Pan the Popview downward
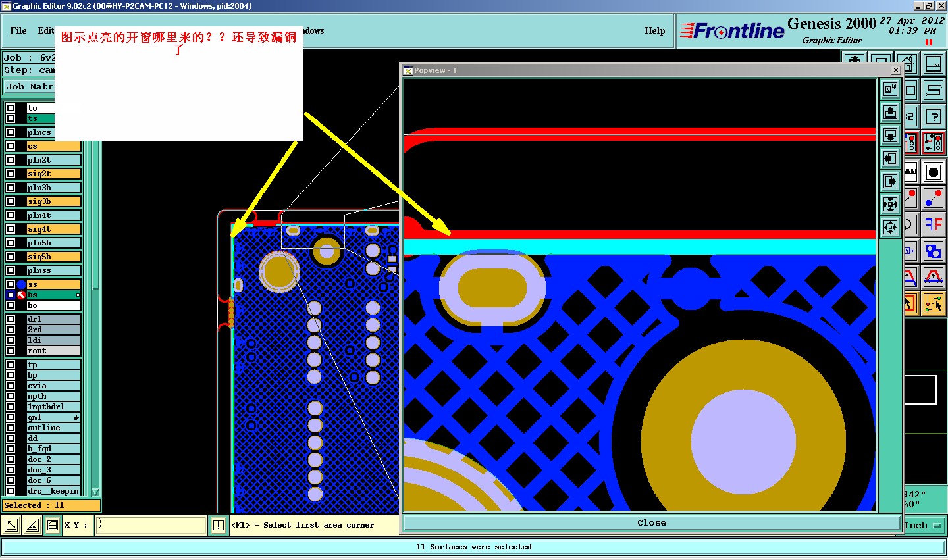 coord(890,136)
